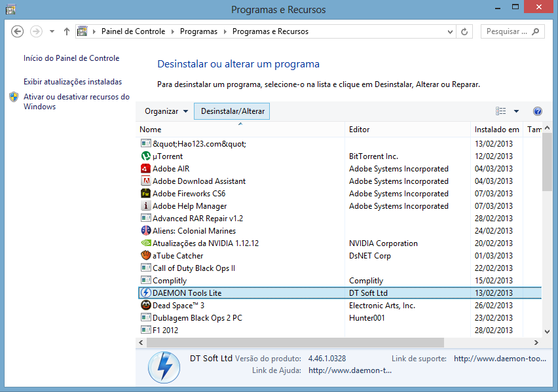This screenshot has width=558, height=392.
Task: Go up one folder level
Action: point(67,31)
